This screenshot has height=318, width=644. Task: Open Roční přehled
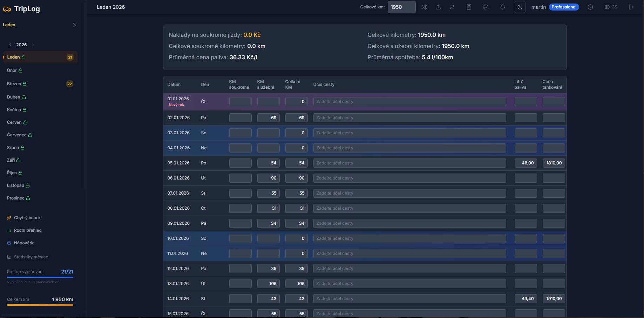pos(28,230)
